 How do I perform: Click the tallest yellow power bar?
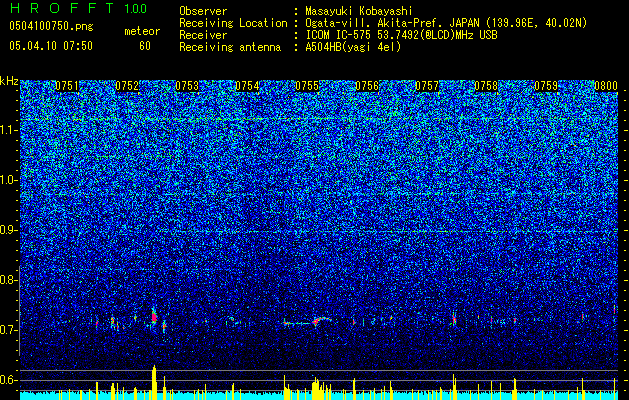pyautogui.click(x=154, y=382)
